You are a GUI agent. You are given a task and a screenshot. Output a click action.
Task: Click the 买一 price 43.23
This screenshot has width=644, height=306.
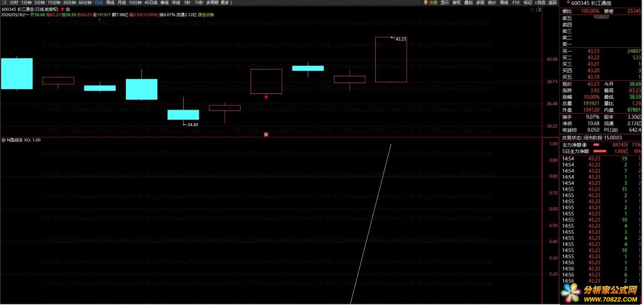pyautogui.click(x=593, y=51)
